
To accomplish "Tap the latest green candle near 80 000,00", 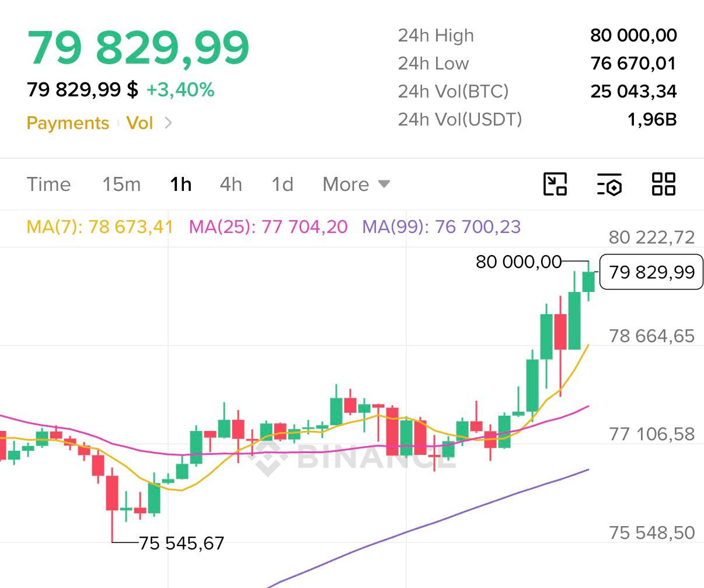I will [588, 281].
